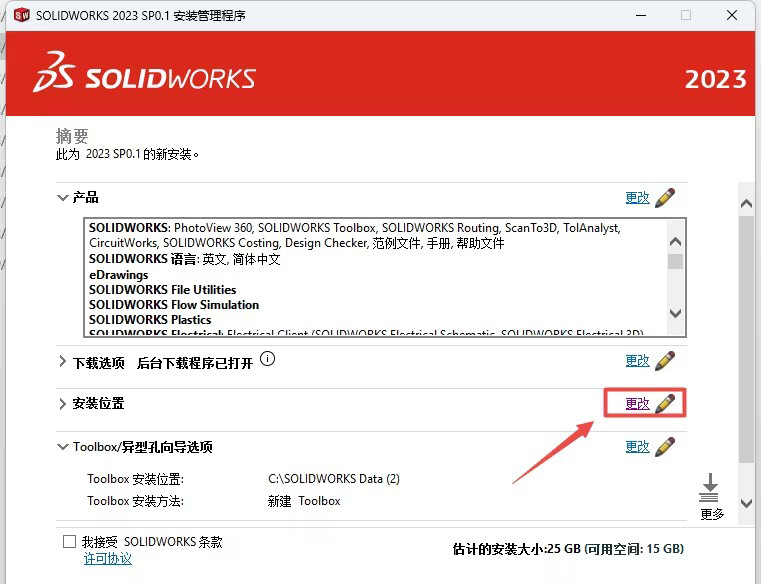Click 更改 link for 下载选项
The width and height of the screenshot is (761, 584).
[637, 361]
